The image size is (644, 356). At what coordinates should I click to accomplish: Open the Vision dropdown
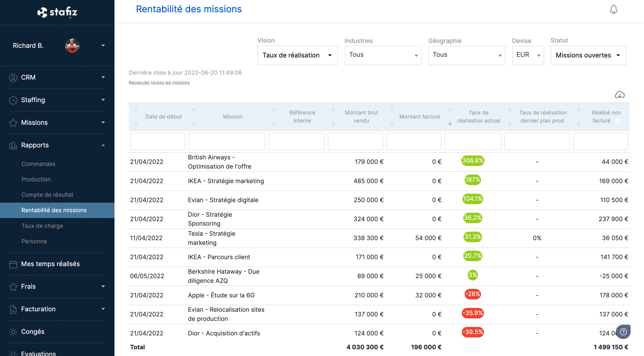(297, 55)
